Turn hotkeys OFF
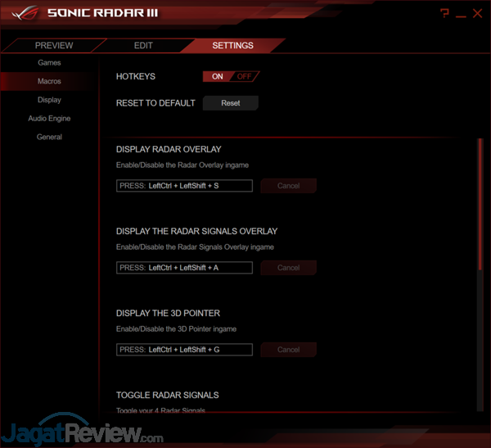491x448 pixels. [x=244, y=76]
